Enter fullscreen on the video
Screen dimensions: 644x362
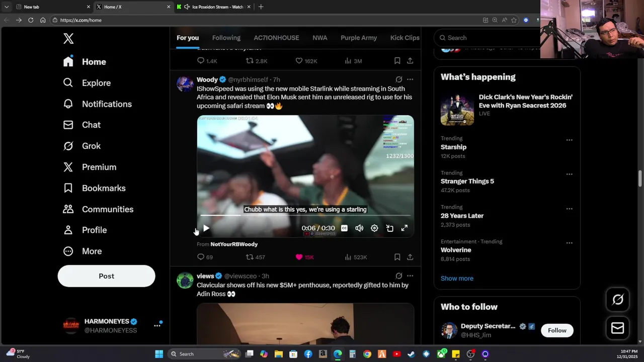pyautogui.click(x=404, y=228)
